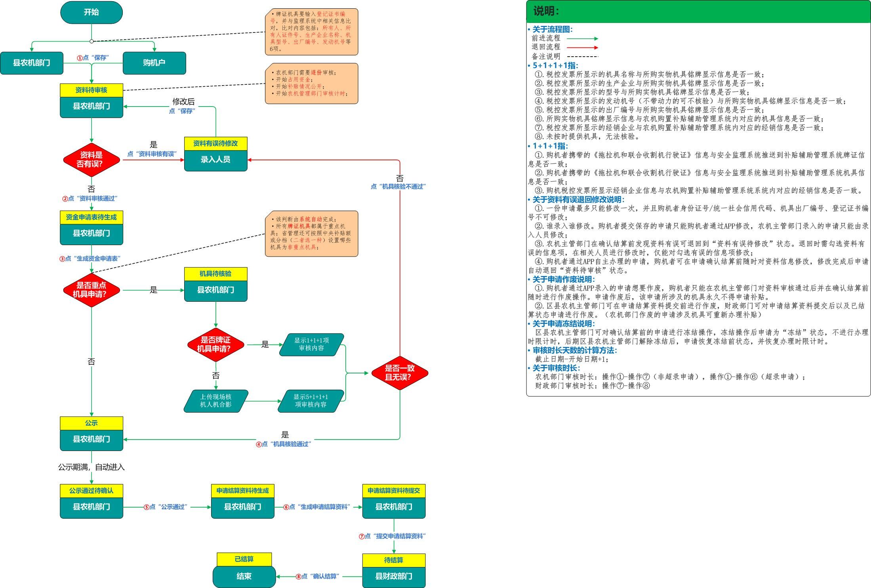871x588 pixels.
Task: Select the 资料待审核 yellow header
Action: 91,90
